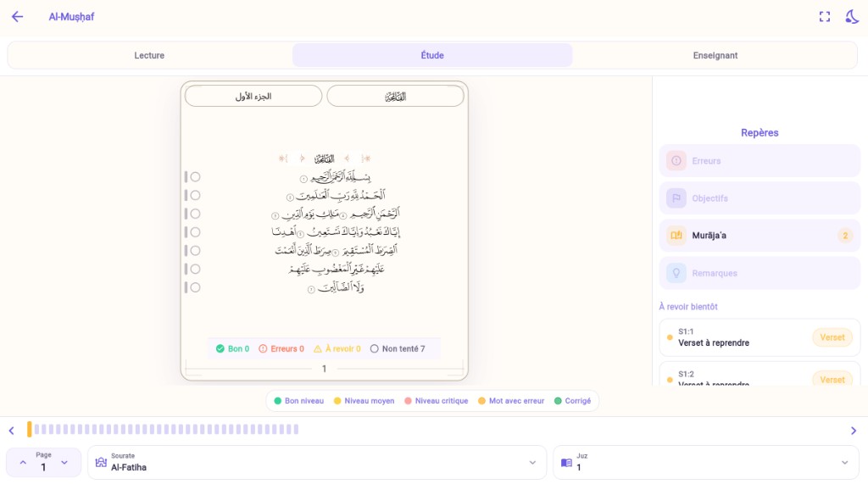Click the Verset tag on S1:1

pyautogui.click(x=832, y=337)
